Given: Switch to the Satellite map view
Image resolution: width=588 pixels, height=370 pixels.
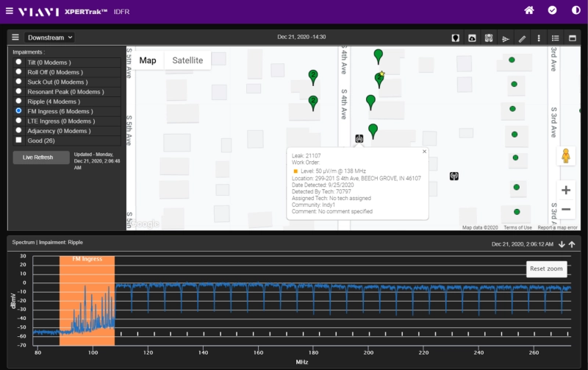Looking at the screenshot, I should pos(187,60).
